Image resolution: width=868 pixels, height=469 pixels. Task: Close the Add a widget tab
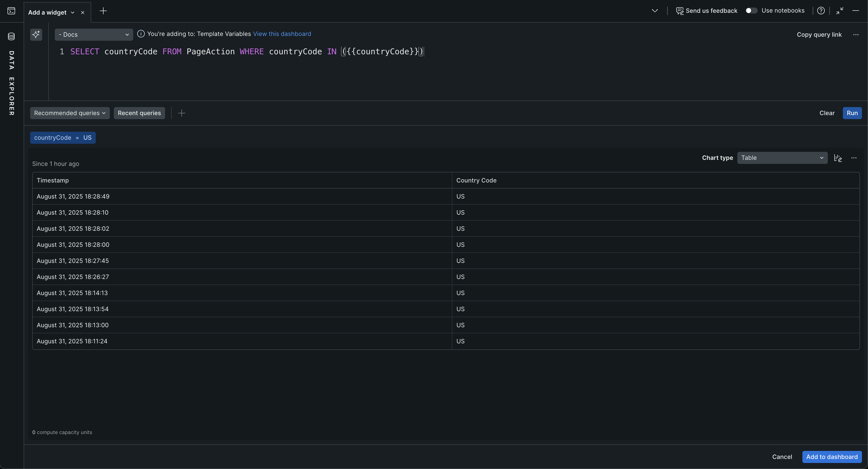tap(83, 13)
